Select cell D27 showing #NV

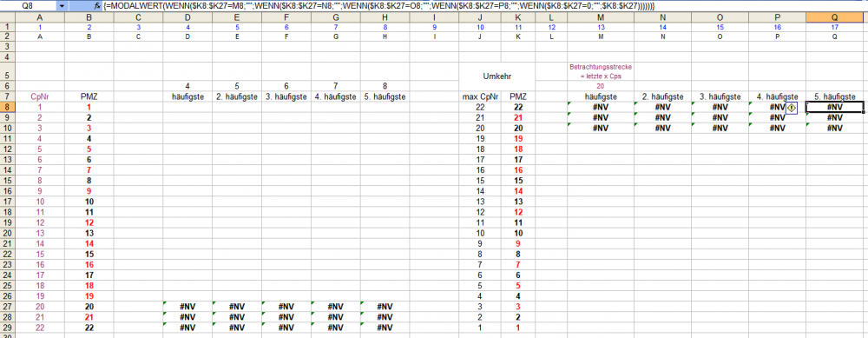point(187,307)
